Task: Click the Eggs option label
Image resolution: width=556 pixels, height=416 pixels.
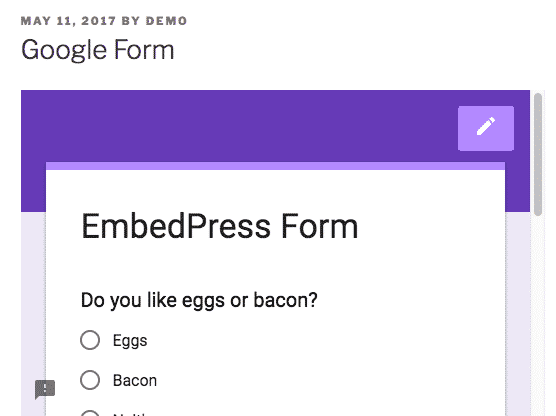Action: click(130, 341)
